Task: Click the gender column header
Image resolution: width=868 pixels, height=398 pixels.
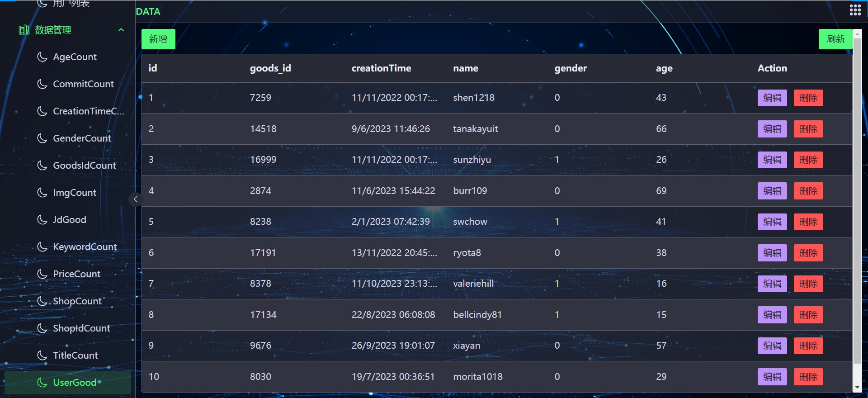Action: [571, 68]
